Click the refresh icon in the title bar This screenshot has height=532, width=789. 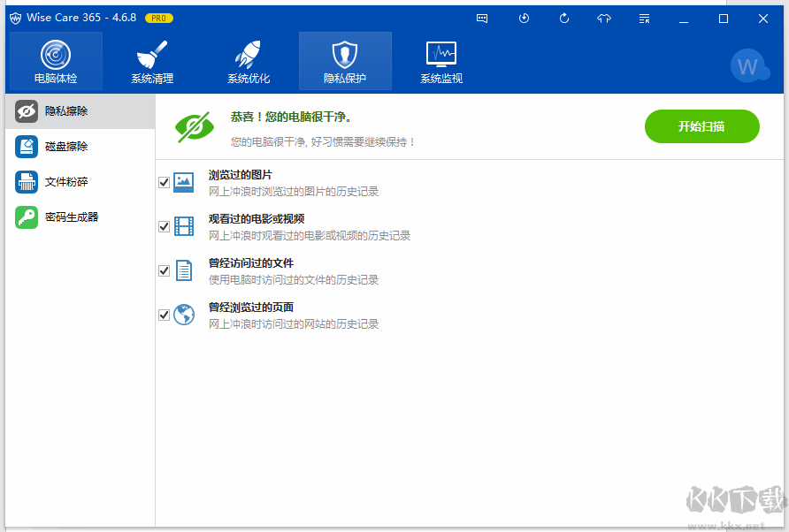(563, 18)
